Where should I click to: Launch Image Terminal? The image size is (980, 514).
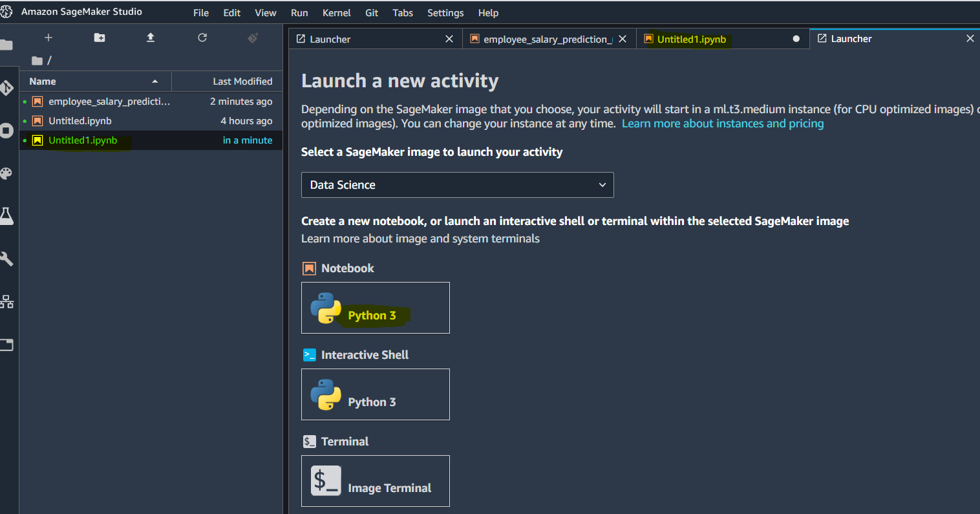click(376, 481)
